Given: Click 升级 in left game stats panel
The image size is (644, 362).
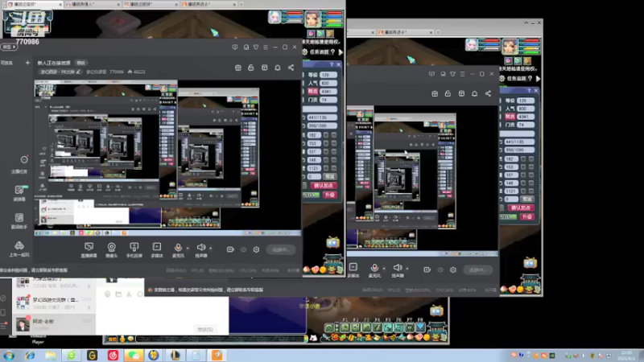Looking at the screenshot, I should [330, 195].
